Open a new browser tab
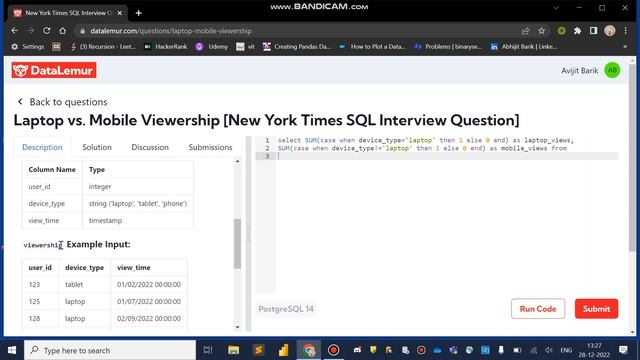This screenshot has height=360, width=640. tap(139, 13)
